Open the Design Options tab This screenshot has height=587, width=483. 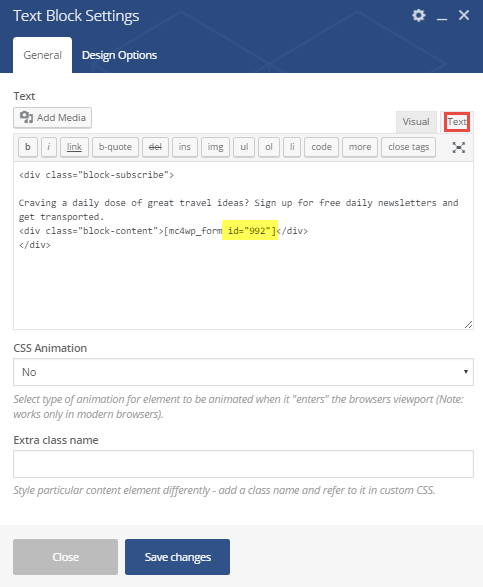[x=119, y=55]
